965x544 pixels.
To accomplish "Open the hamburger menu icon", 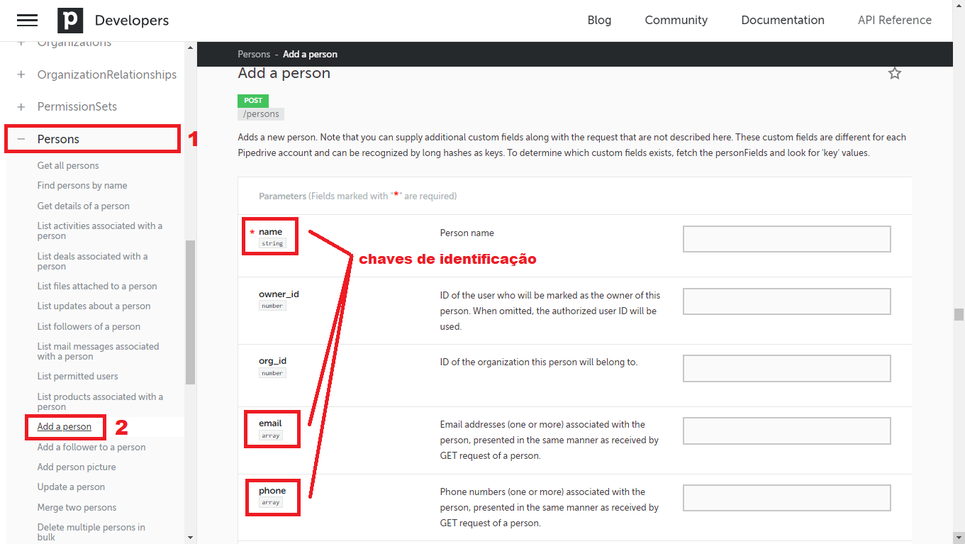I will 27,20.
